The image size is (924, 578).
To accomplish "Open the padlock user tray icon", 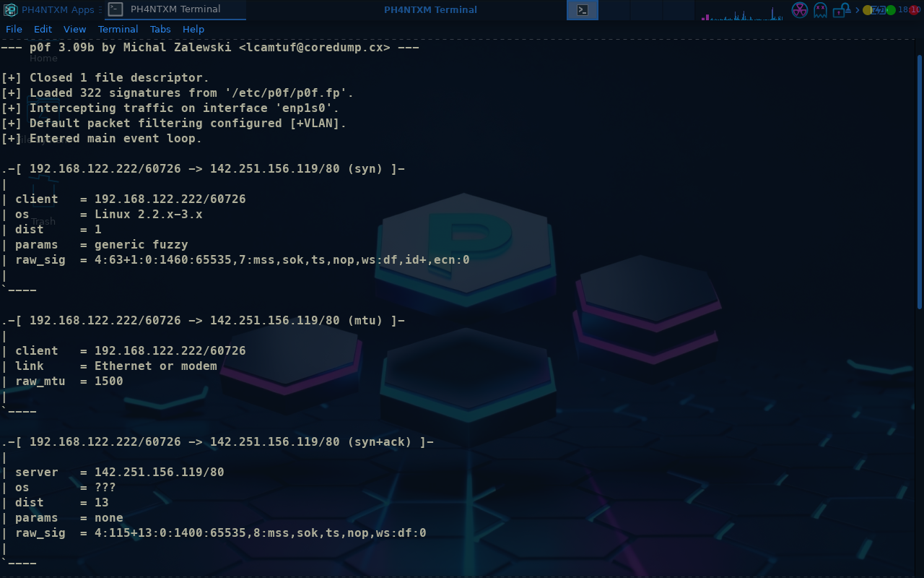I will click(x=841, y=10).
